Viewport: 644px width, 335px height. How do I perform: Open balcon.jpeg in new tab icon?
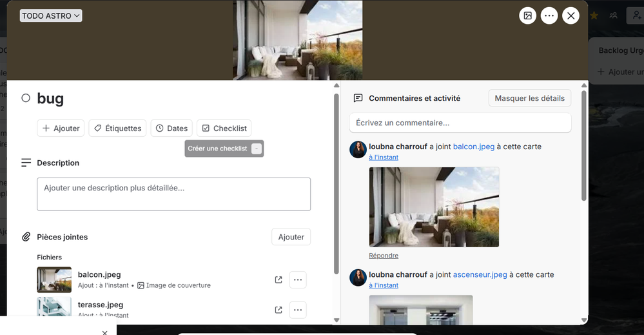pyautogui.click(x=278, y=280)
